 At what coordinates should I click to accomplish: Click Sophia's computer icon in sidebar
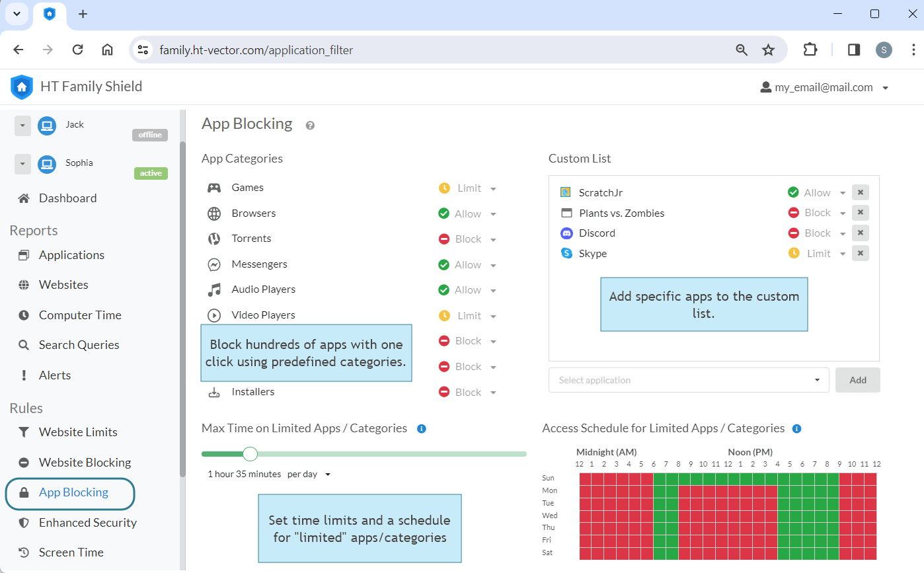pyautogui.click(x=46, y=164)
